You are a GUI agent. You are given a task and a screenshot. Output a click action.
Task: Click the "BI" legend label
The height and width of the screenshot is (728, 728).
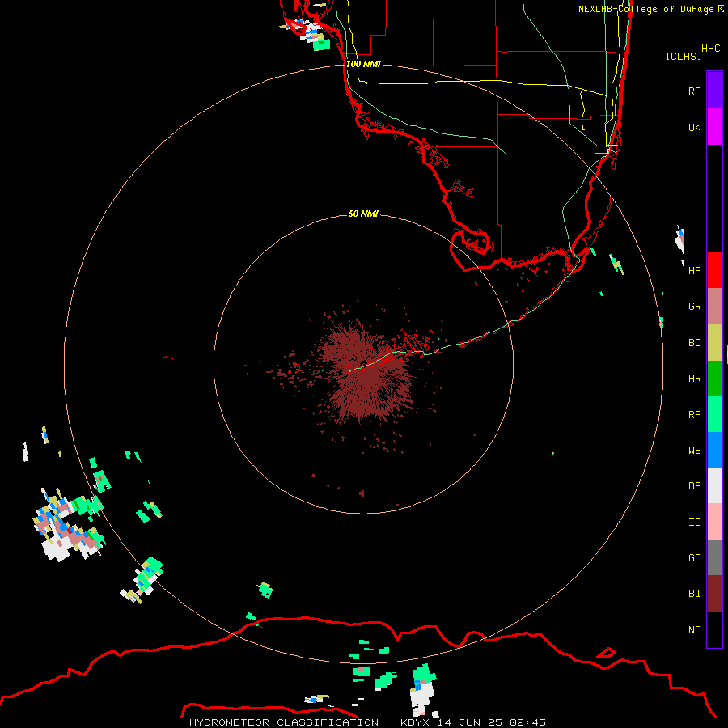click(x=694, y=594)
